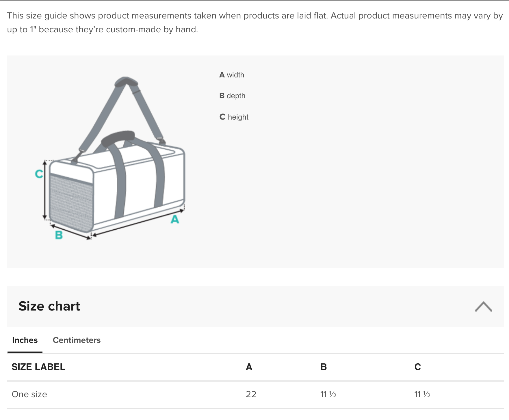Click the teal A label on bag
Image resolution: width=509 pixels, height=420 pixels.
pos(175,220)
